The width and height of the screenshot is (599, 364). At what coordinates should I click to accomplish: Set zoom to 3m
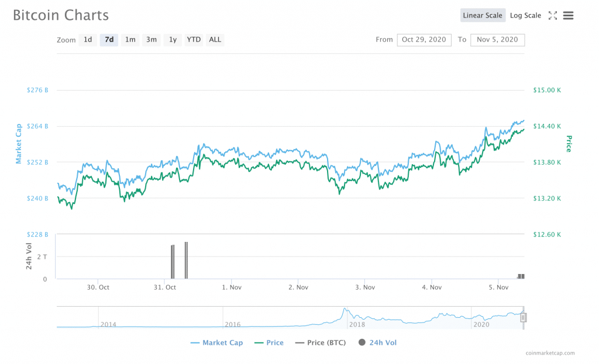coord(152,40)
